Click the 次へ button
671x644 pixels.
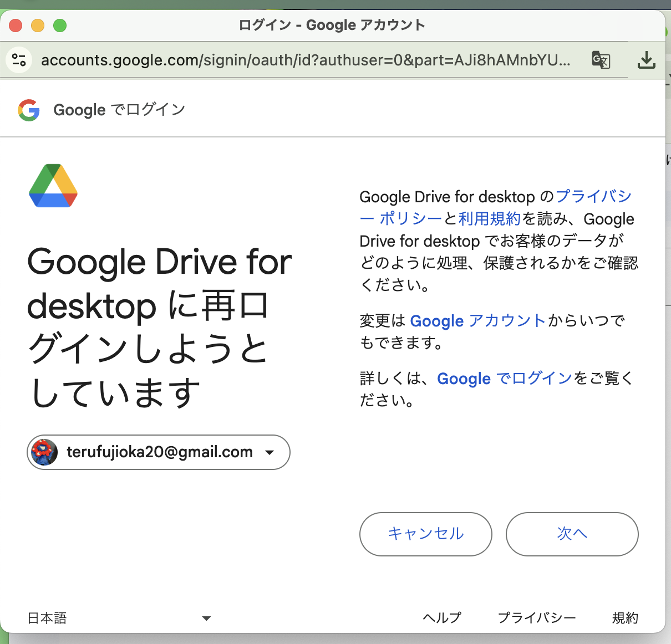(572, 534)
